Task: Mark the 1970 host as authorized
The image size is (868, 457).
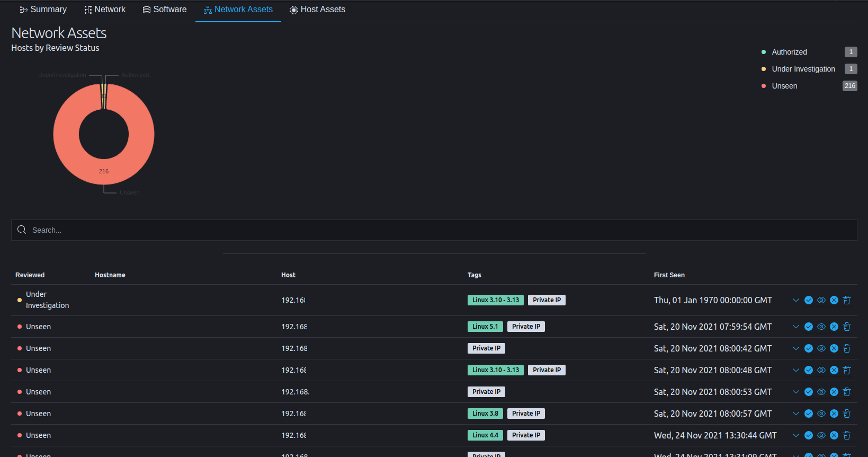Action: pos(809,300)
